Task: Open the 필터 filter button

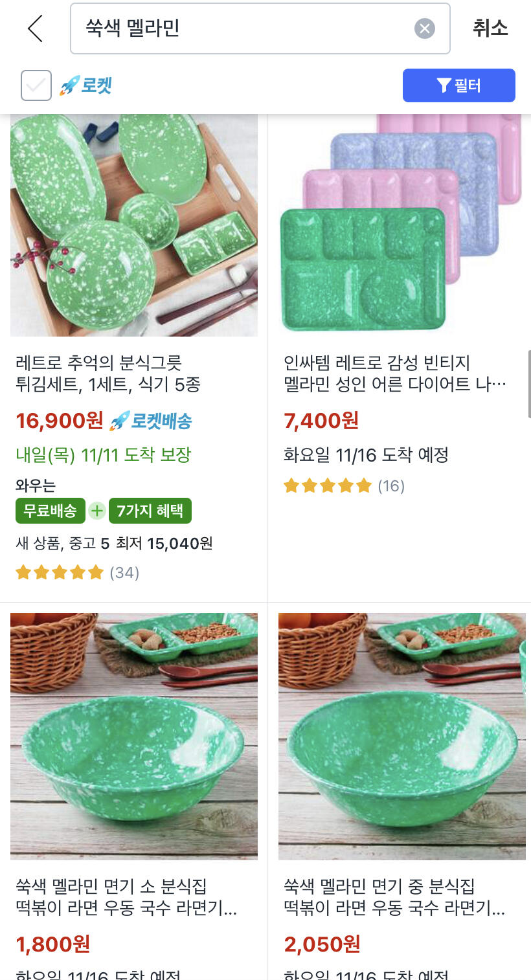Action: point(459,85)
